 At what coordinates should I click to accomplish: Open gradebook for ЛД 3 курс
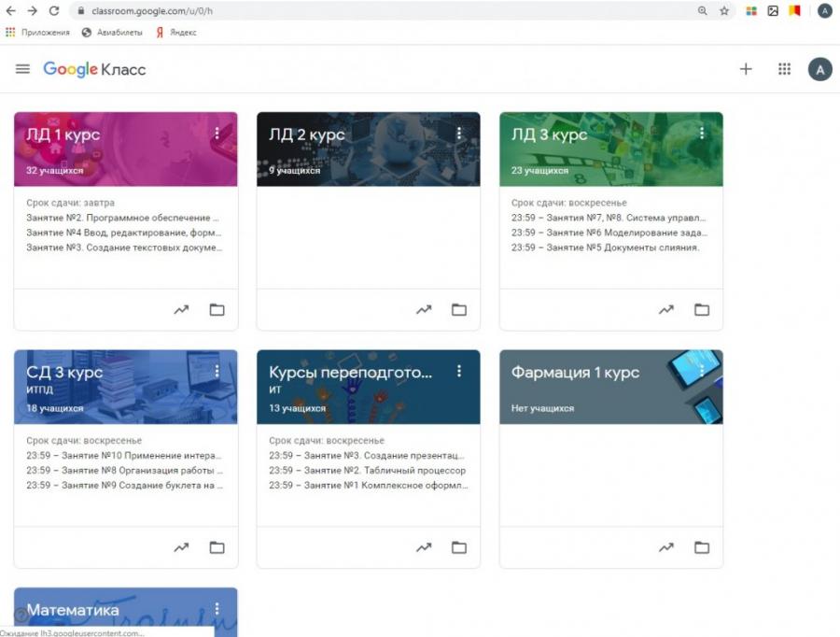[666, 309]
